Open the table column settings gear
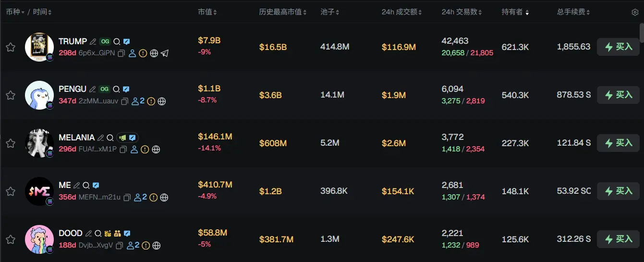Image resolution: width=644 pixels, height=262 pixels. point(635,12)
